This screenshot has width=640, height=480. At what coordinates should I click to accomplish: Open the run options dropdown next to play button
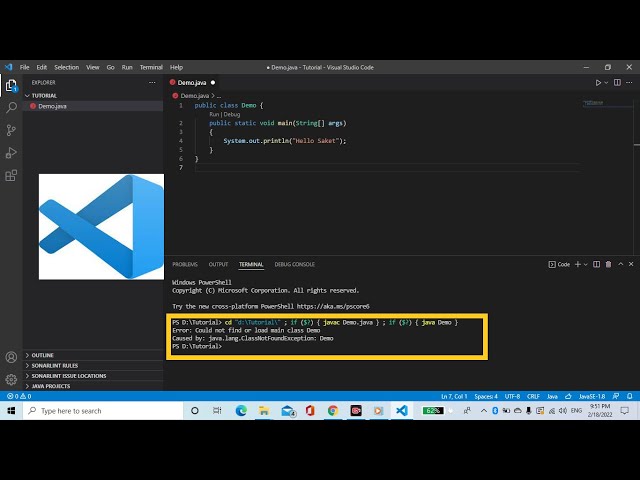pos(606,83)
